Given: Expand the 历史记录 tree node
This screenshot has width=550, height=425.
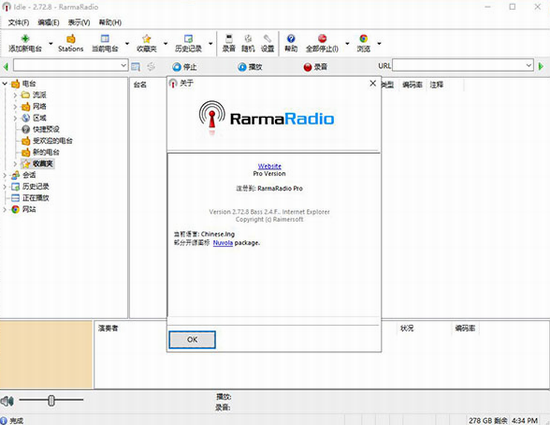Looking at the screenshot, I should coord(5,187).
